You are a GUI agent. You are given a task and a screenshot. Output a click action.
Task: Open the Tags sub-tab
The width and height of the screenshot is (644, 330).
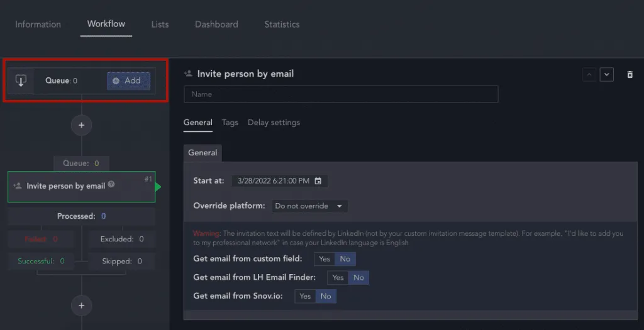coord(230,123)
